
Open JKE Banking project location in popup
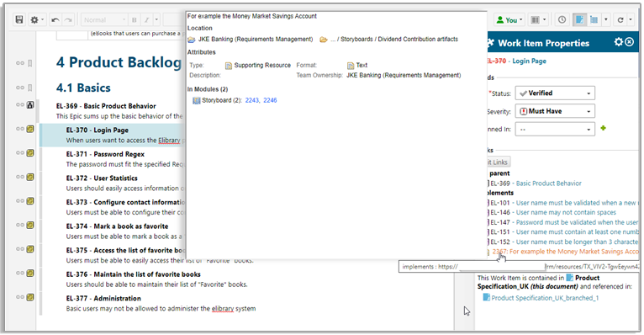point(255,40)
